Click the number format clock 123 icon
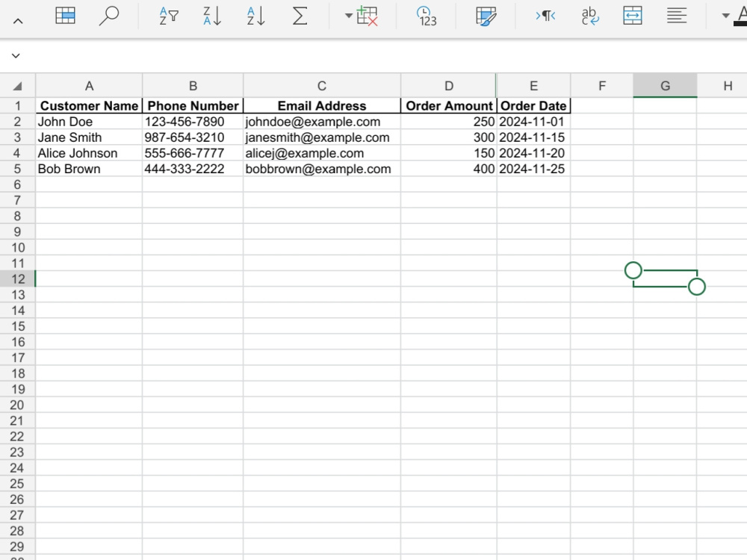This screenshot has width=747, height=560. coord(427,16)
